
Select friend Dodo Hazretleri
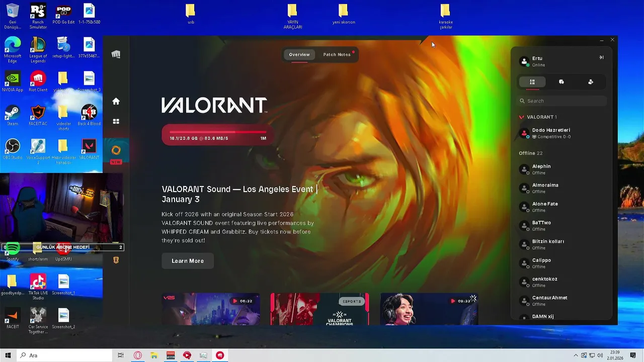coord(562,133)
